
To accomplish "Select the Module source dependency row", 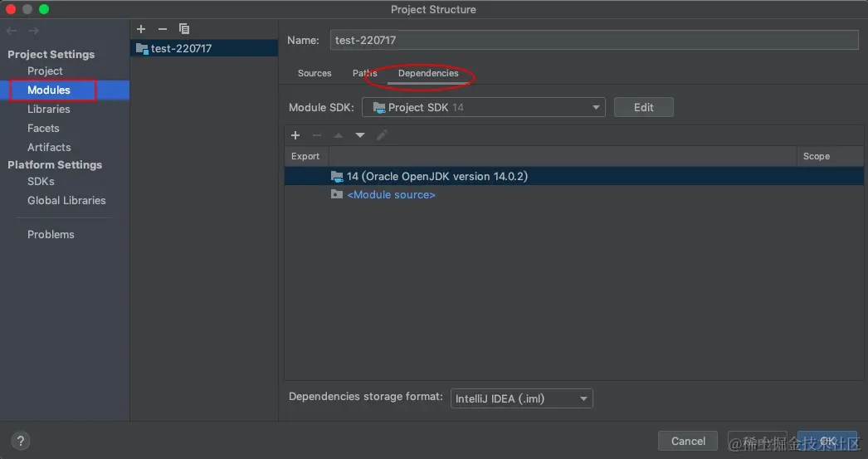I will coord(573,194).
